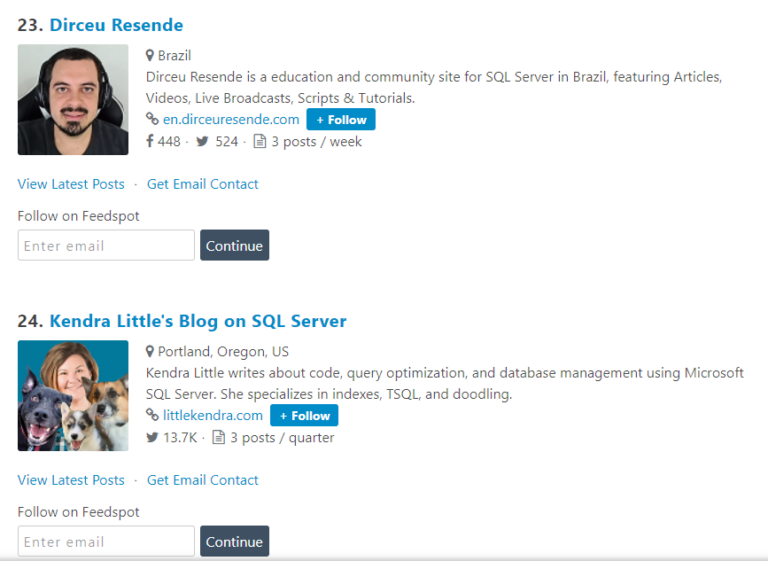Image resolution: width=768 pixels, height=561 pixels.
Task: Click the Twitter icon next to 13.7K
Action: [152, 438]
